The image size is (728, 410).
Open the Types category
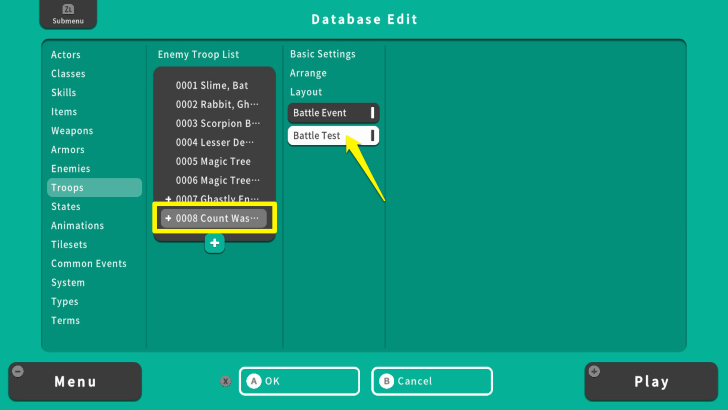click(x=65, y=302)
